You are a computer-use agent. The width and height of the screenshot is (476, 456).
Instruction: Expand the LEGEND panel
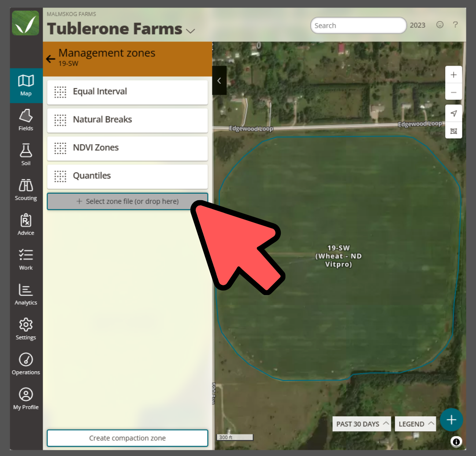(x=415, y=424)
